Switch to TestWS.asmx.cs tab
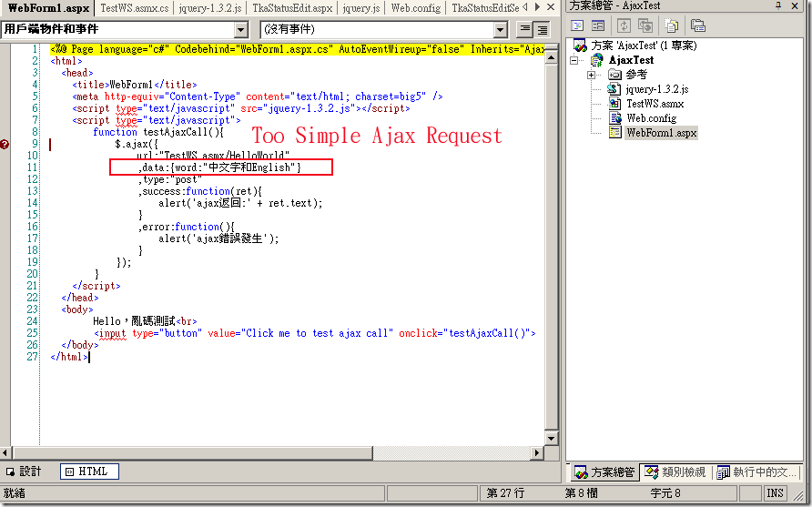The image size is (812, 507). tap(134, 8)
